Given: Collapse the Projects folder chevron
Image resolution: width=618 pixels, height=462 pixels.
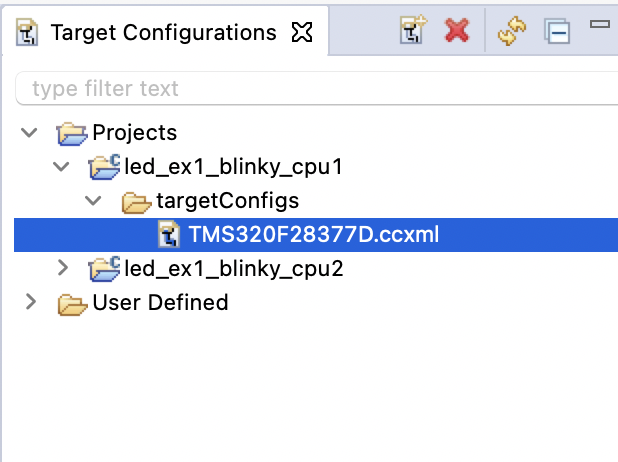Looking at the screenshot, I should click(x=29, y=132).
